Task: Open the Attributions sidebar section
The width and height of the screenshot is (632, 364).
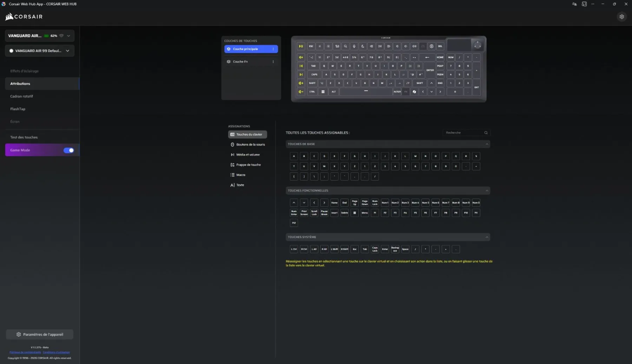Action: [x=20, y=83]
